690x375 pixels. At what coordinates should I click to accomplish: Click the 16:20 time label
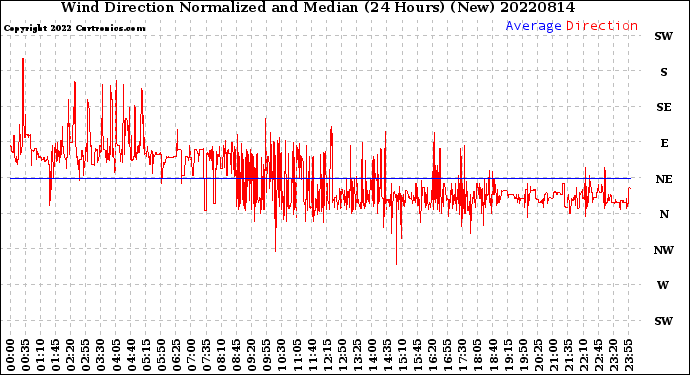(433, 355)
